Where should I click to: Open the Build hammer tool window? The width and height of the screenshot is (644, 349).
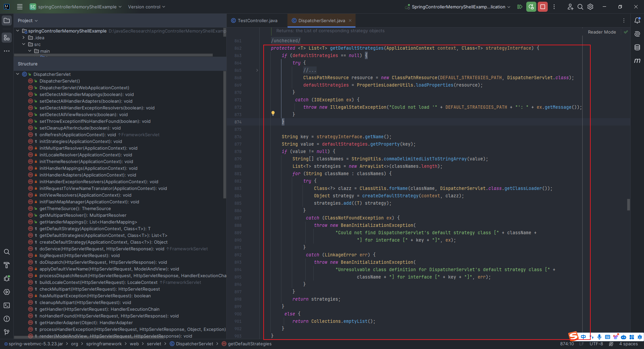click(x=7, y=265)
